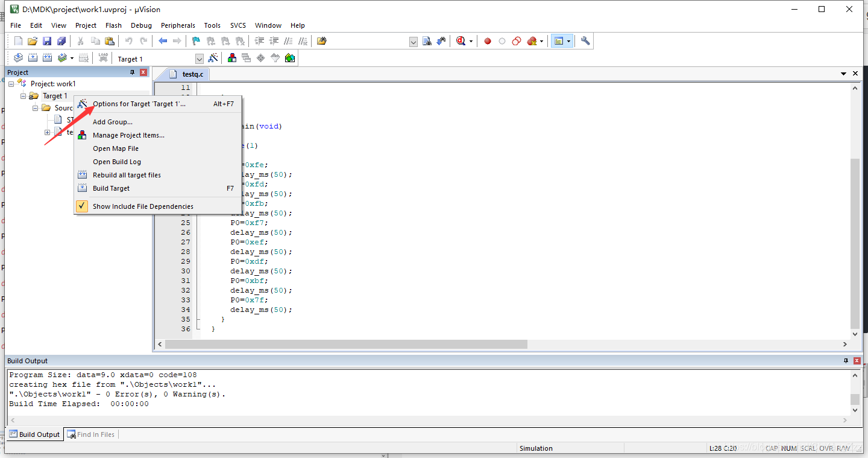This screenshot has height=458, width=868.
Task: Open incremental find icon next to the combo box
Action: [441, 41]
